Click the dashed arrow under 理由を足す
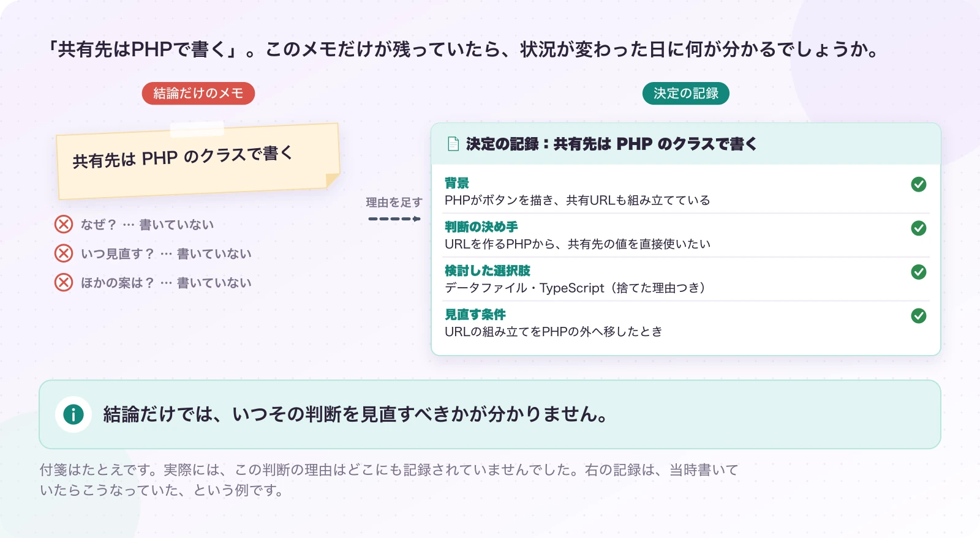The height and width of the screenshot is (538, 980). click(394, 219)
